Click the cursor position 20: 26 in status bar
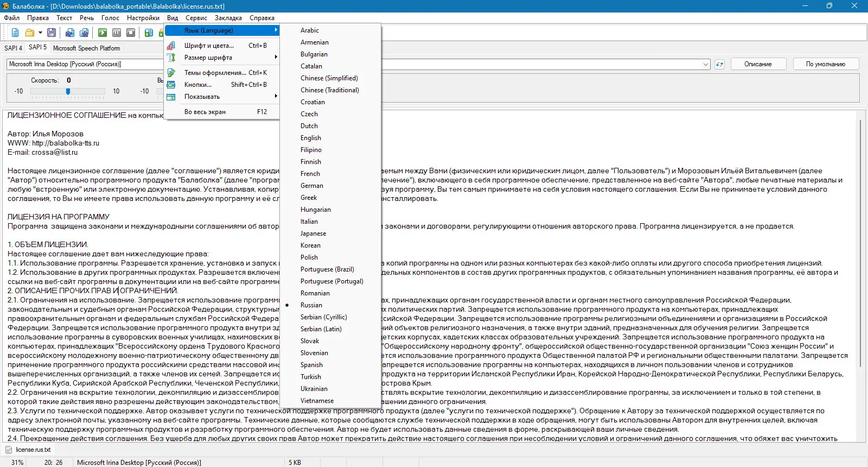868x467 pixels. [53, 463]
